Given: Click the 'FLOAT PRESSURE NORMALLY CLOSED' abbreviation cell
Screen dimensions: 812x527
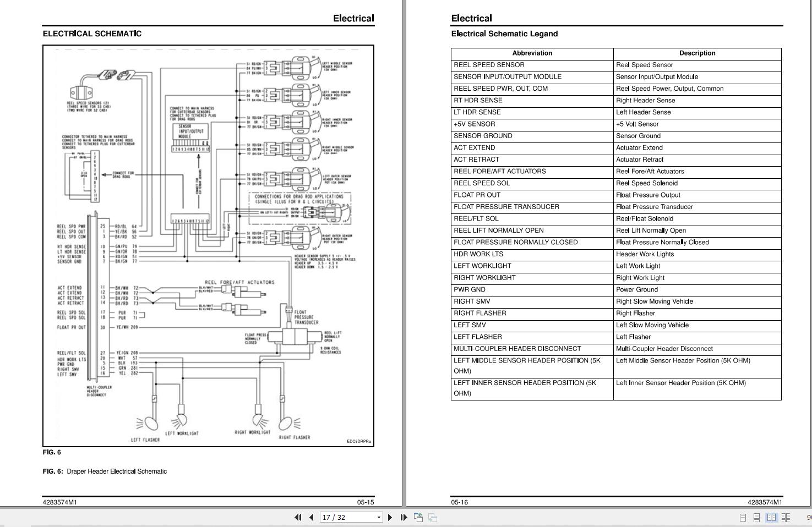Looking at the screenshot, I should point(532,243).
